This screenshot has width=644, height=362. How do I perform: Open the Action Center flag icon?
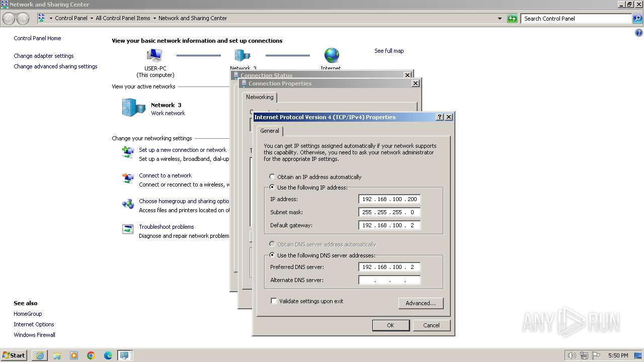(x=596, y=355)
